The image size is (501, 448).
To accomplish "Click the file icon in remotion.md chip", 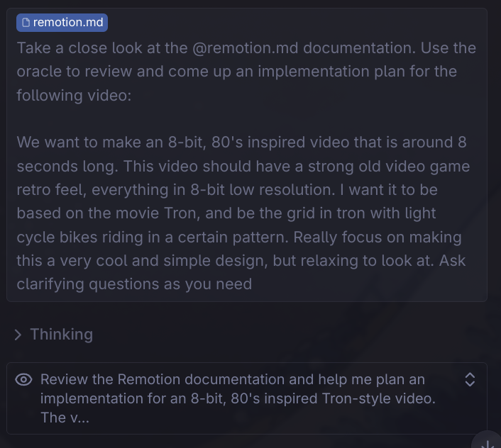I will click(x=26, y=23).
